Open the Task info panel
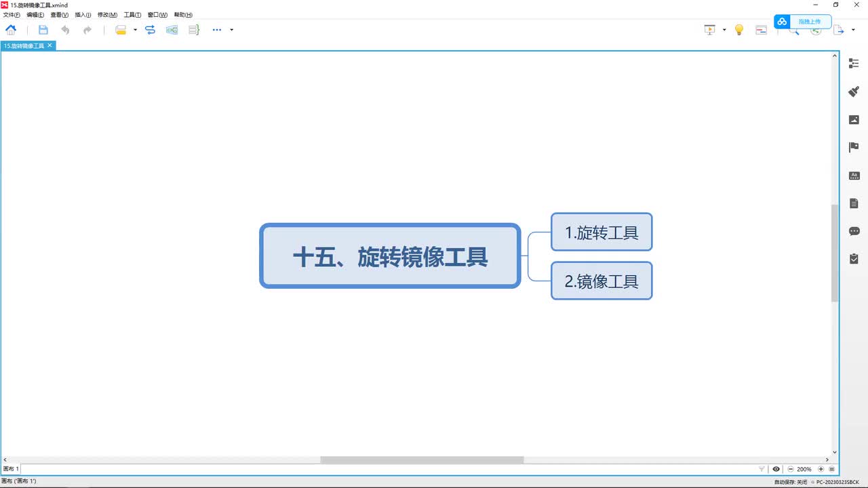Screen dimensions: 868x488 [x=854, y=258]
